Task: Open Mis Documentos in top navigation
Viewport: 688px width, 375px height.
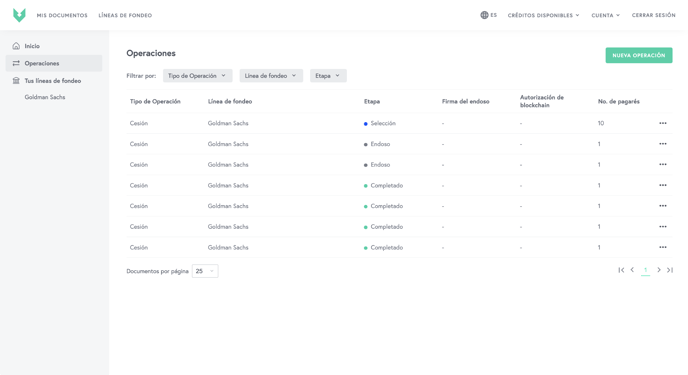Action: click(x=62, y=15)
